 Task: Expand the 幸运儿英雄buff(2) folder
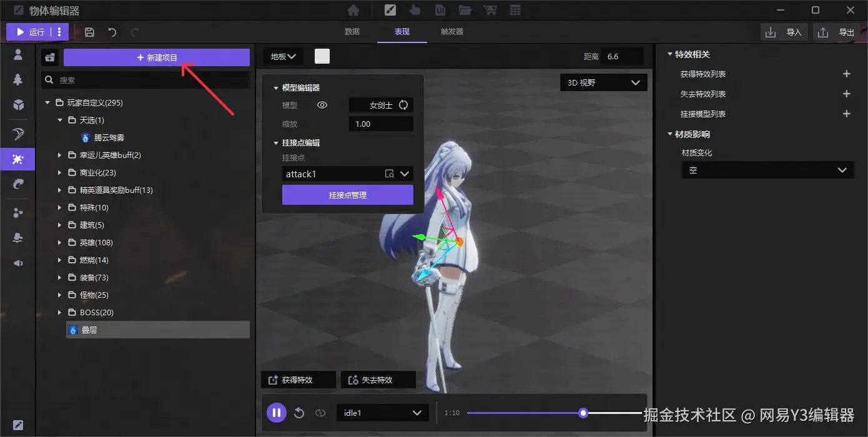[60, 155]
